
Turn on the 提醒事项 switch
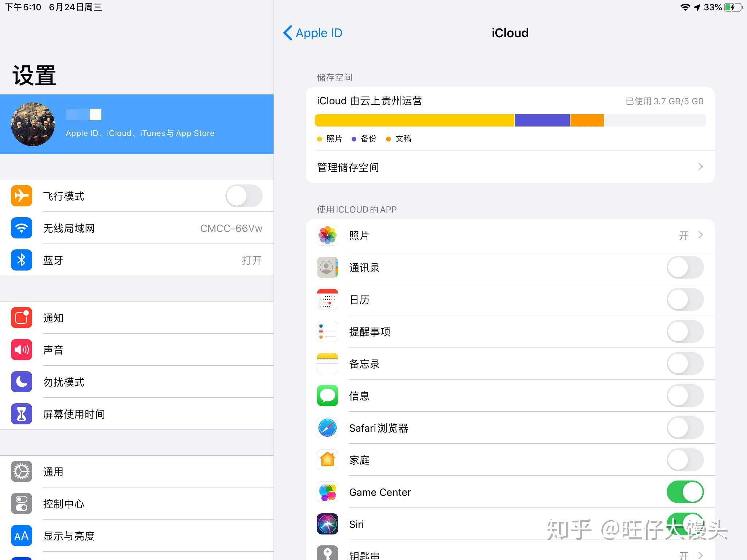(685, 331)
